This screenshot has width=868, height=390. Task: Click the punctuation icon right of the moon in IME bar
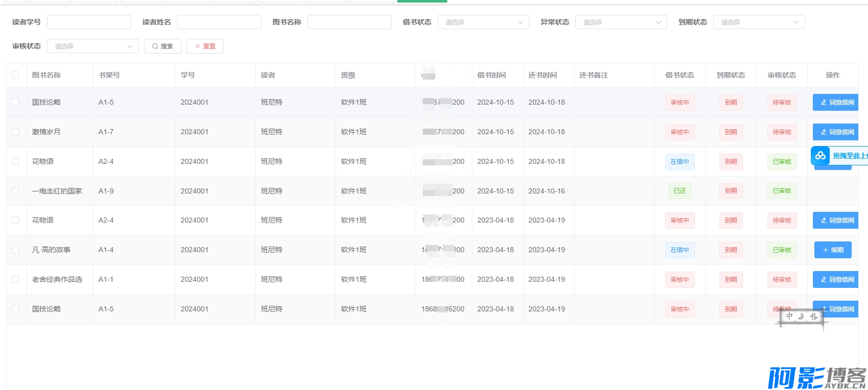point(813,316)
